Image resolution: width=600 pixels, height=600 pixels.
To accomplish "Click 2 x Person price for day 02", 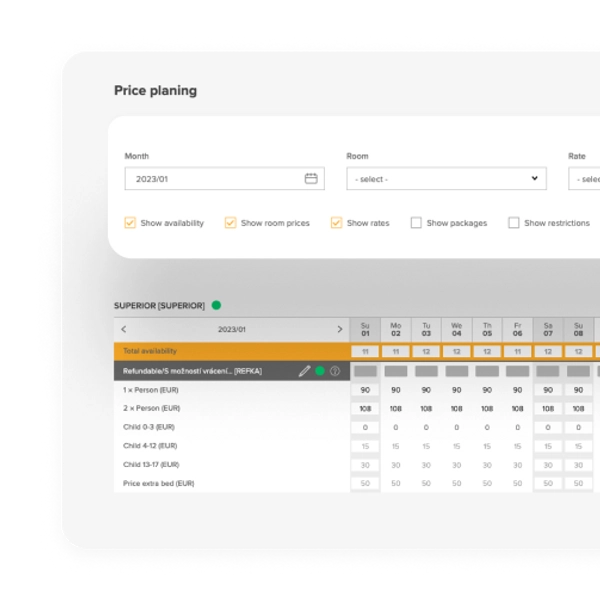I will point(396,409).
